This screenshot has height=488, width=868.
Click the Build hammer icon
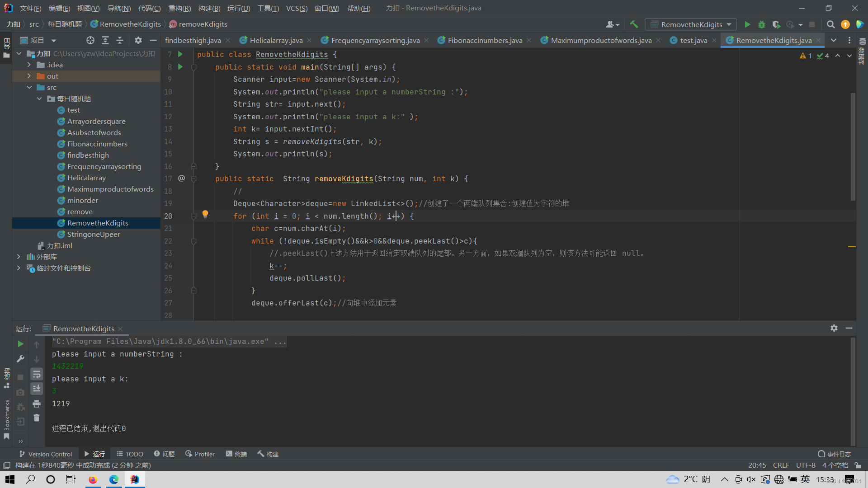point(634,24)
